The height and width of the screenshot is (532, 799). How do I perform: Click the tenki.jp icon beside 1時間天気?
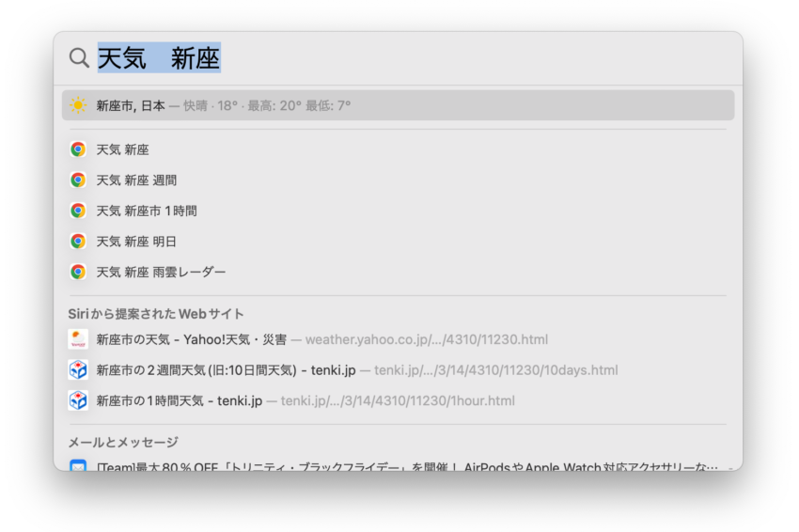(x=78, y=400)
